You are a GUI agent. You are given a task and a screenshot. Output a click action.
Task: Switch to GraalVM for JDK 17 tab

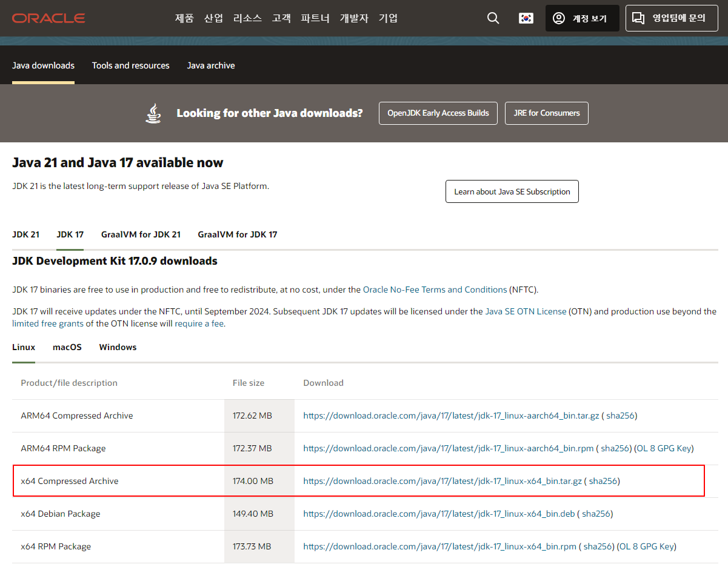(x=238, y=234)
